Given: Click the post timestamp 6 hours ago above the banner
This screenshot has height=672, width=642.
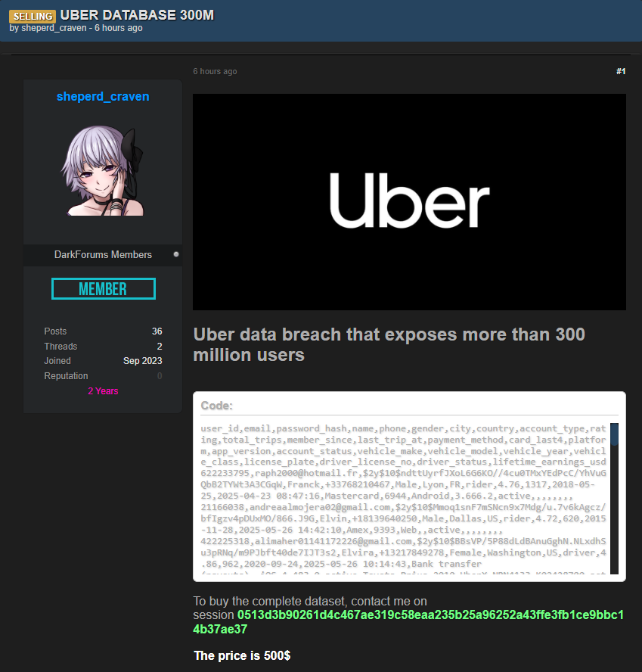Looking at the screenshot, I should pyautogui.click(x=215, y=71).
